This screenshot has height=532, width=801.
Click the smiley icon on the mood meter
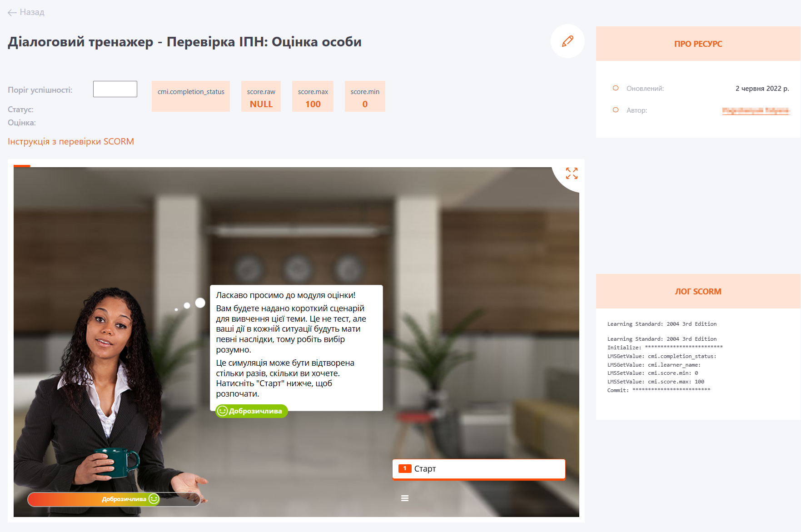pos(154,499)
